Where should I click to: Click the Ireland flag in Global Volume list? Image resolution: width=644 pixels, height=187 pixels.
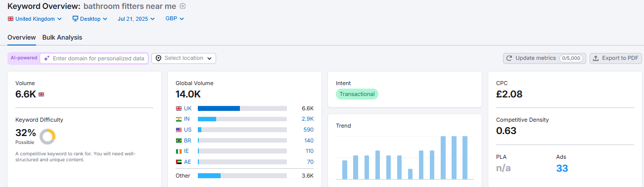[x=179, y=151]
